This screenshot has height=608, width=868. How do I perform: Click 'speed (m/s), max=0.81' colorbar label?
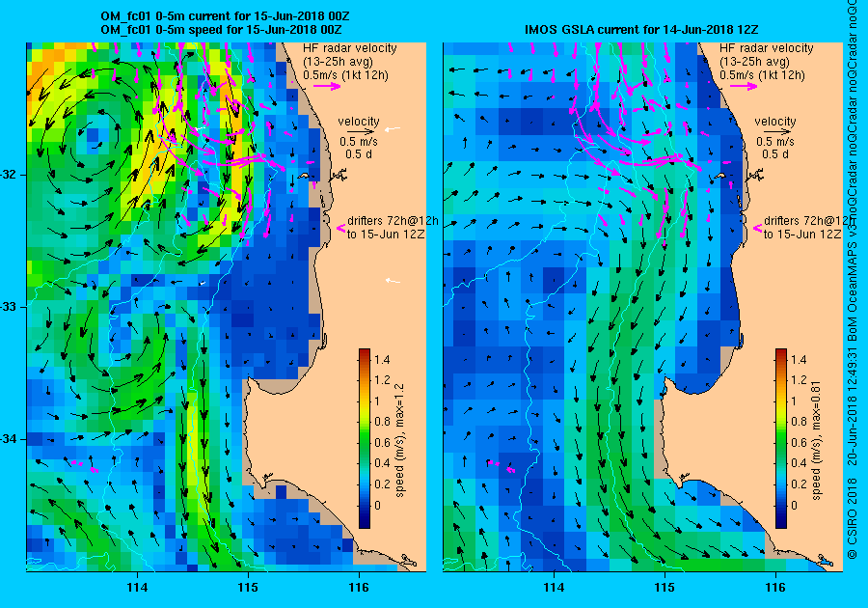[x=817, y=440]
